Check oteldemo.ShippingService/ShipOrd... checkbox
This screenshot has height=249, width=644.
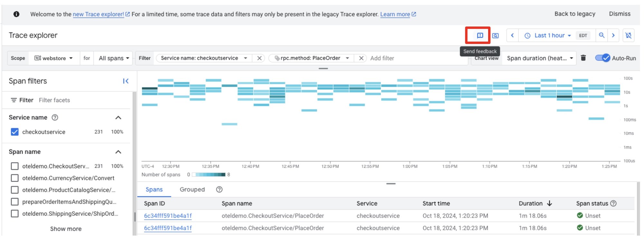tap(15, 214)
